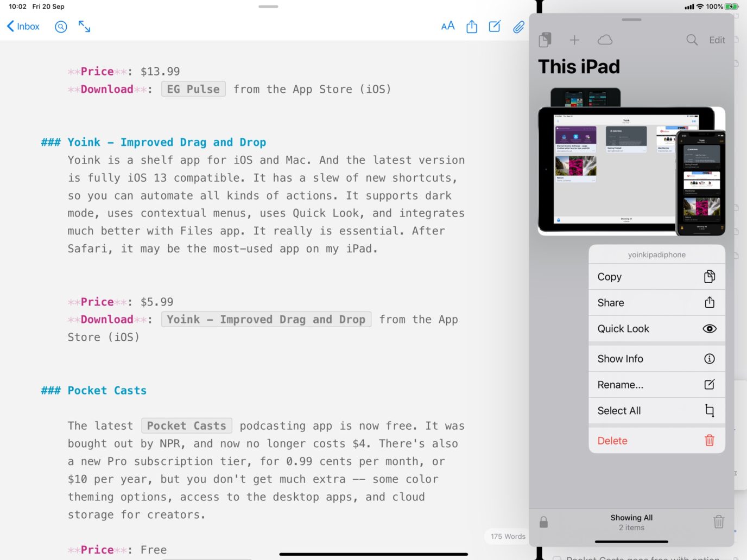The width and height of the screenshot is (747, 560).
Task: Tap the clipboard stack icon in Yoink
Action: [545, 40]
